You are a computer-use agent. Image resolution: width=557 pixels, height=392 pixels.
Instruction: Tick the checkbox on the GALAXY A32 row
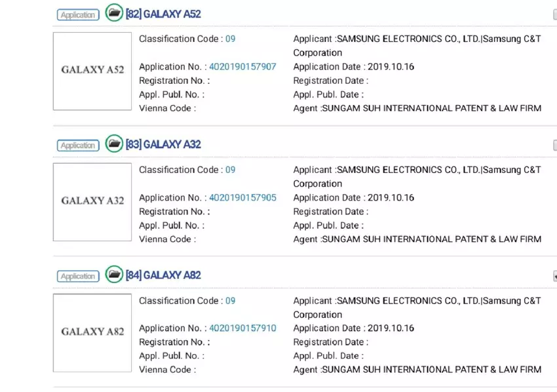pyautogui.click(x=554, y=146)
